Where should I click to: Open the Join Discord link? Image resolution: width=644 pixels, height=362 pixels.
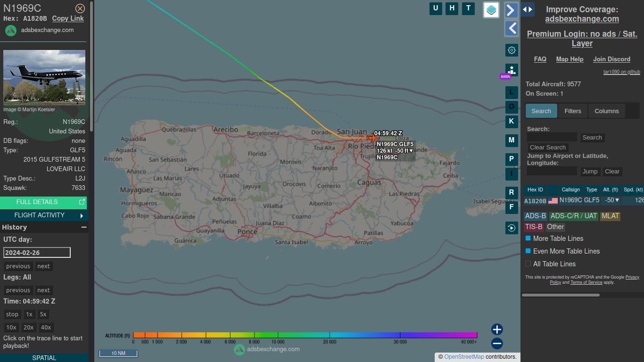pyautogui.click(x=611, y=59)
